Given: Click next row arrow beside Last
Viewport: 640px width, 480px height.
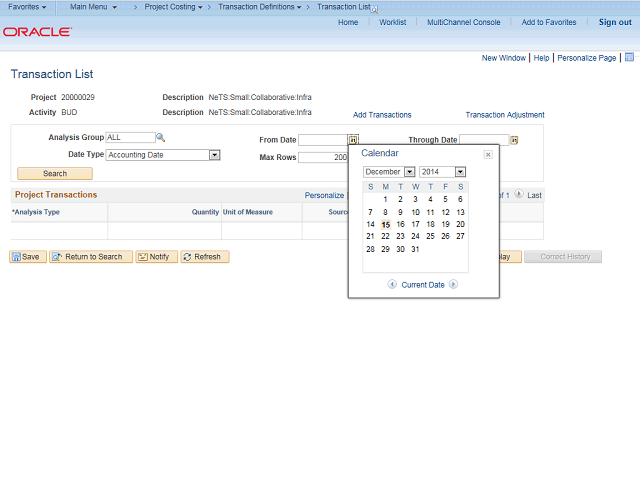Looking at the screenshot, I should pyautogui.click(x=518, y=194).
